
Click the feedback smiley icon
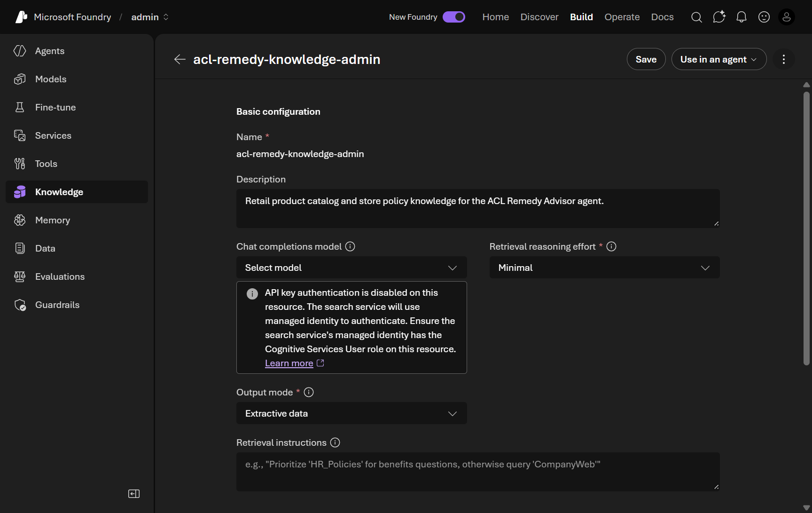764,17
